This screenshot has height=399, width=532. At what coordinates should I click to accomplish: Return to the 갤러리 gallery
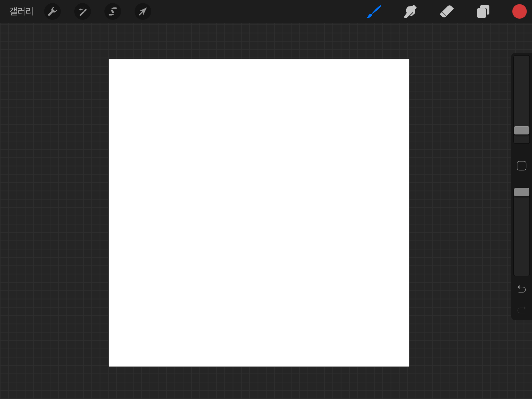click(21, 11)
